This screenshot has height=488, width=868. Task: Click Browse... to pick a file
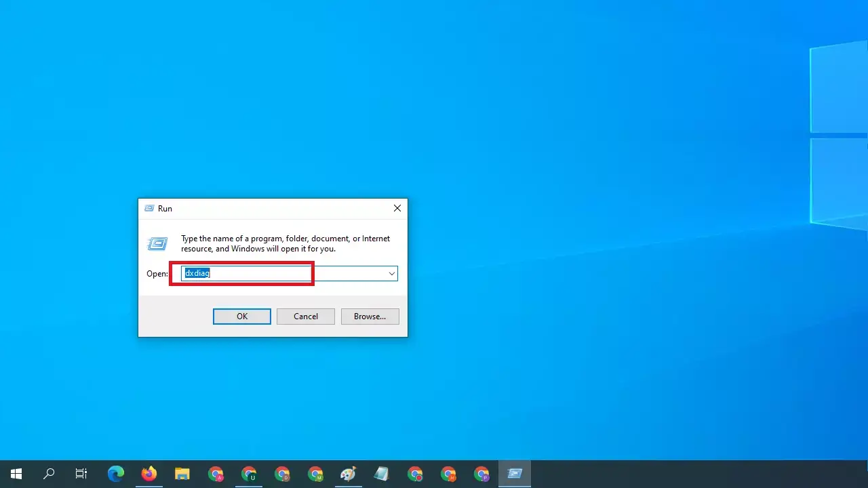(370, 317)
